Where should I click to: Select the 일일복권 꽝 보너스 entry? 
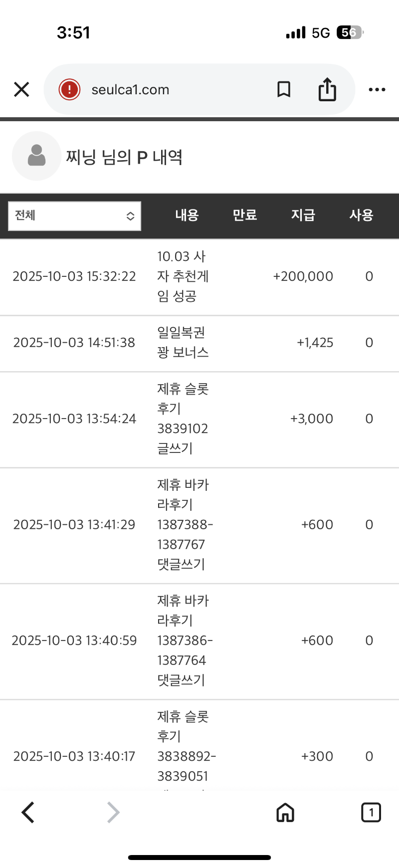pos(183,343)
